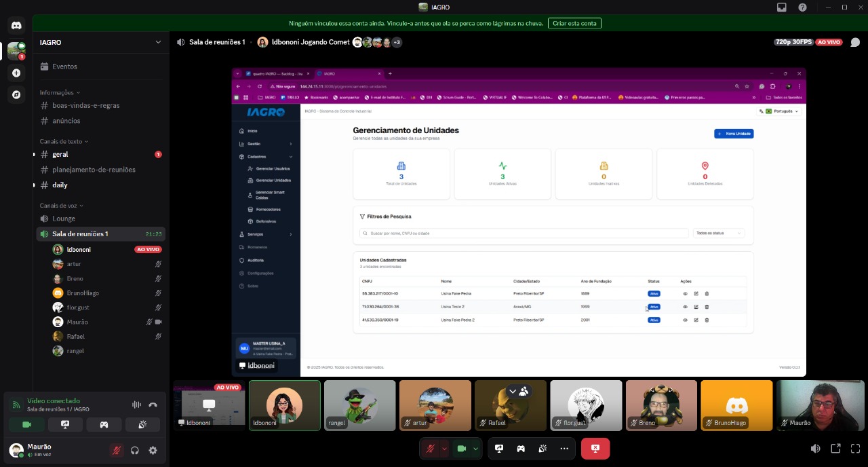The width and height of the screenshot is (868, 467).
Task: Open user settings gear icon
Action: click(x=153, y=450)
